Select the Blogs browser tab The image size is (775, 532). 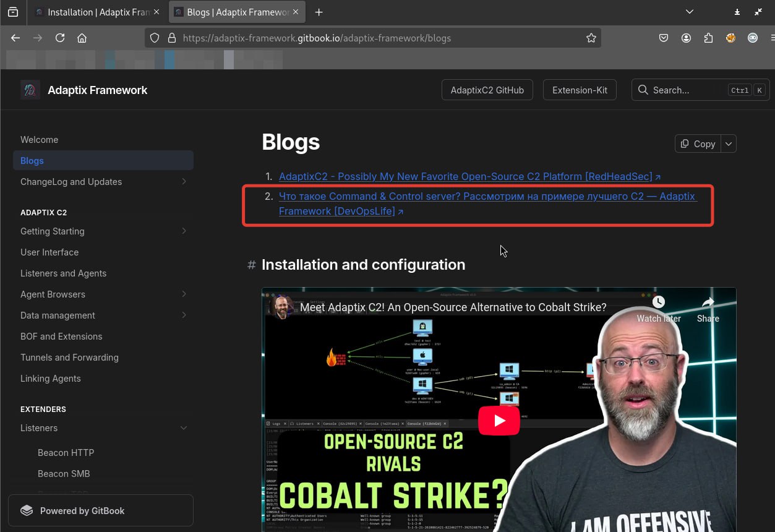pyautogui.click(x=237, y=12)
